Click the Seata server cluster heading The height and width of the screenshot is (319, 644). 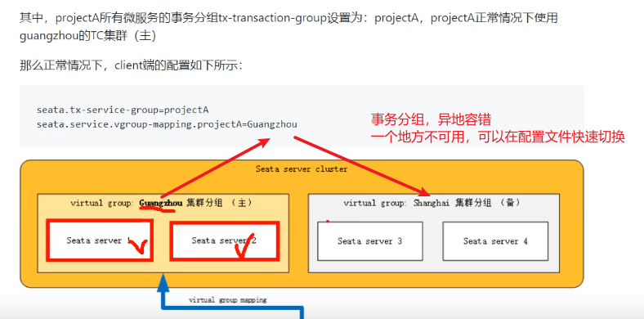click(x=302, y=169)
